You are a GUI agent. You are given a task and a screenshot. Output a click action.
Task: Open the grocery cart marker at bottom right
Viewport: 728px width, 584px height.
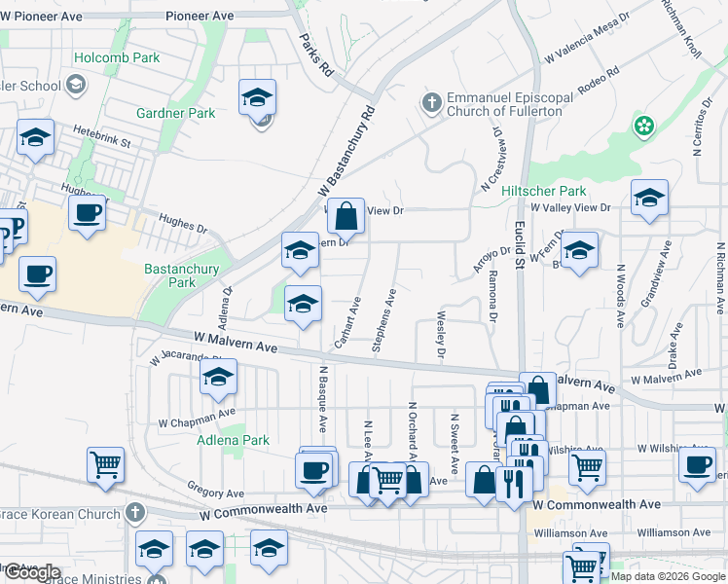click(581, 567)
